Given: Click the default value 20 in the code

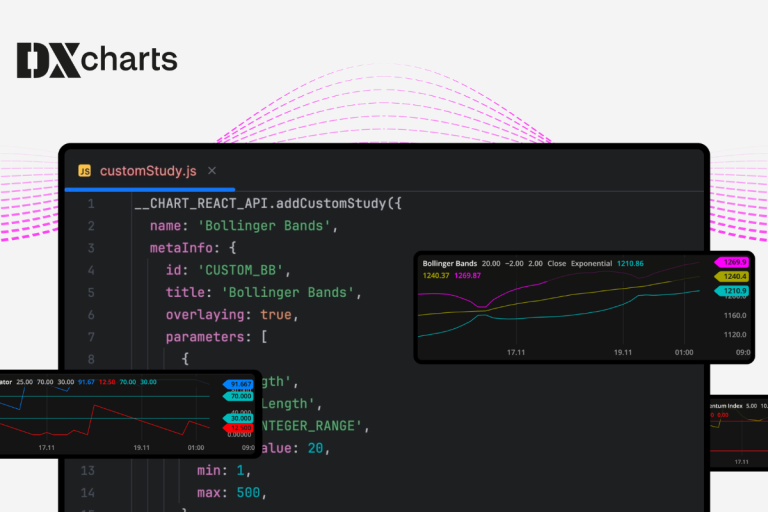Looking at the screenshot, I should (315, 448).
